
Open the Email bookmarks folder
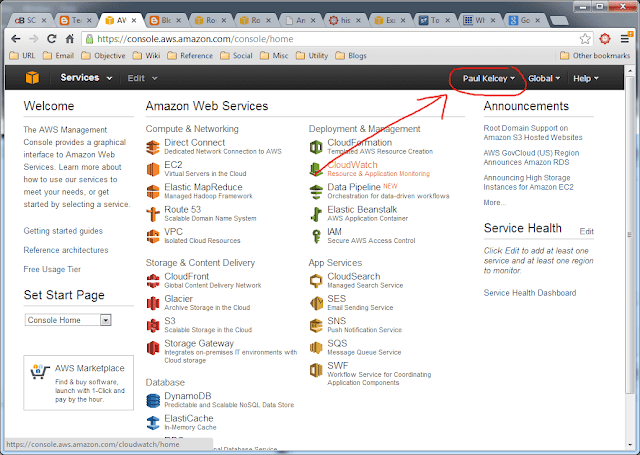59,55
